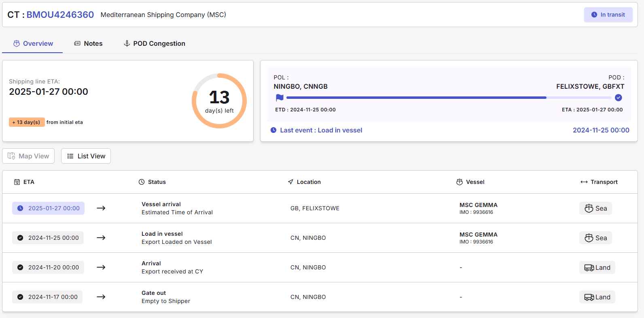
Task: Select the List View button
Action: pyautogui.click(x=86, y=156)
